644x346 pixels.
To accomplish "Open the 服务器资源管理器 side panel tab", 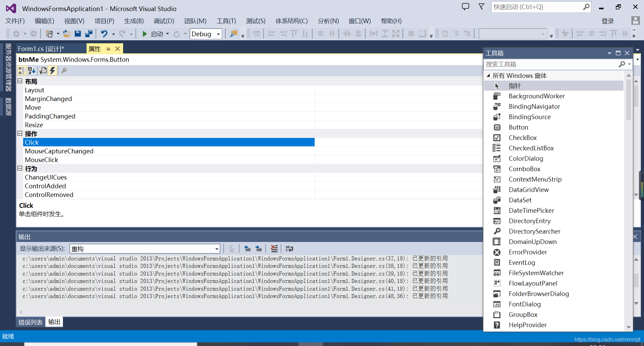I will (x=8, y=67).
